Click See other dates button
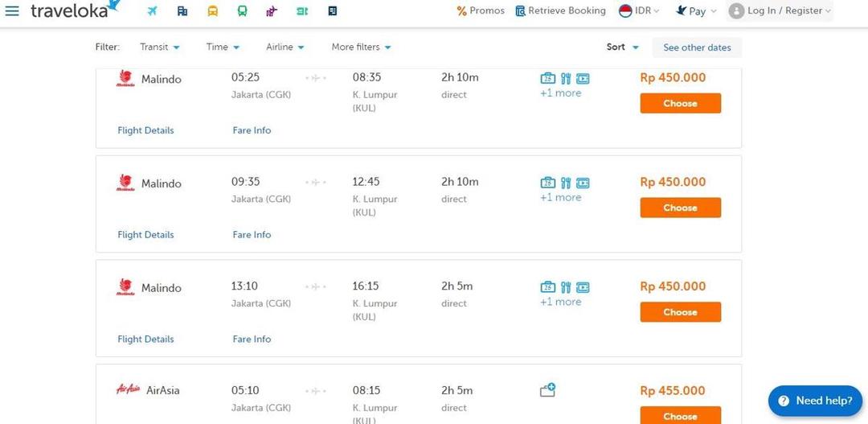Viewport: 868px width, 424px height. 697,47
